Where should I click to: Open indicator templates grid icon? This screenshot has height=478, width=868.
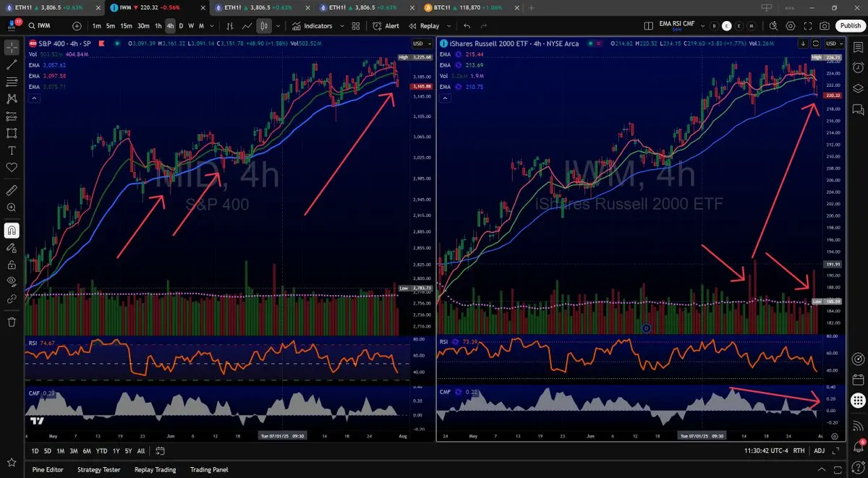pos(355,26)
